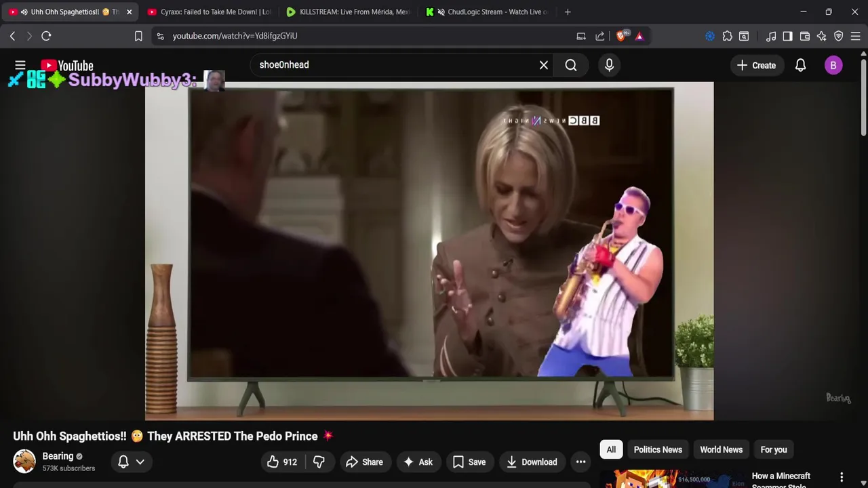
Task: Open the browser hamburger main menu
Action: click(x=856, y=36)
